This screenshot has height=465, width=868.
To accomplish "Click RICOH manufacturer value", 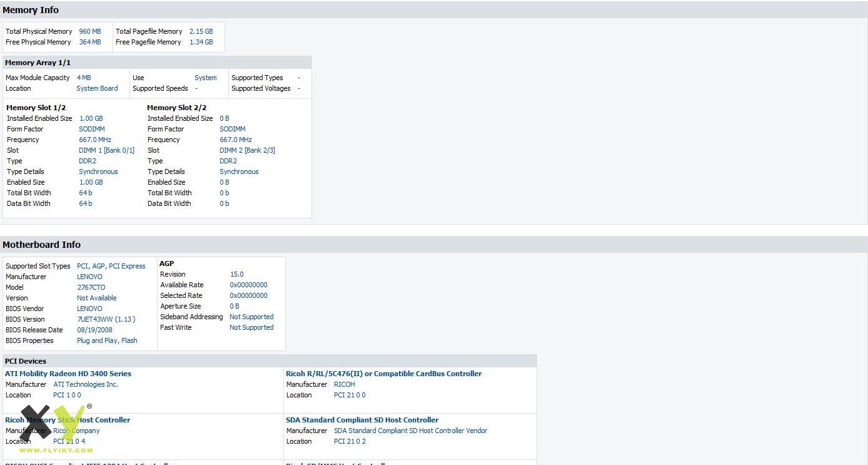I will pyautogui.click(x=345, y=384).
